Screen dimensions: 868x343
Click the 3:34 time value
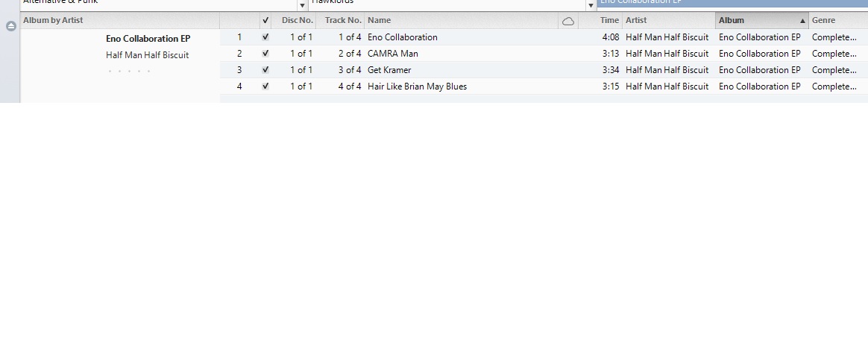point(611,69)
